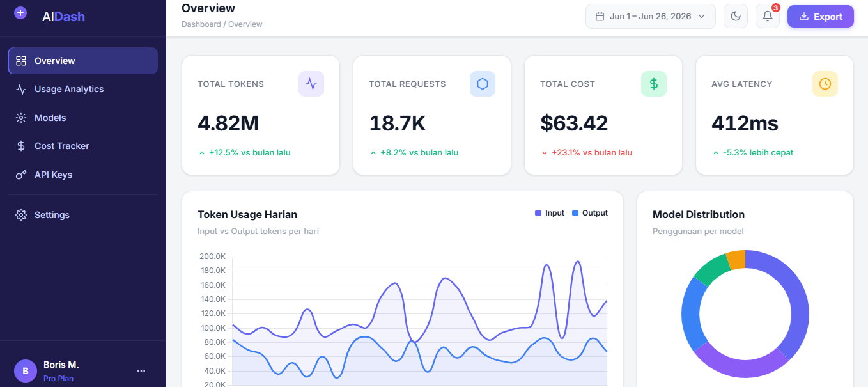Click the Model Distribution heading
868x387 pixels.
(x=699, y=214)
